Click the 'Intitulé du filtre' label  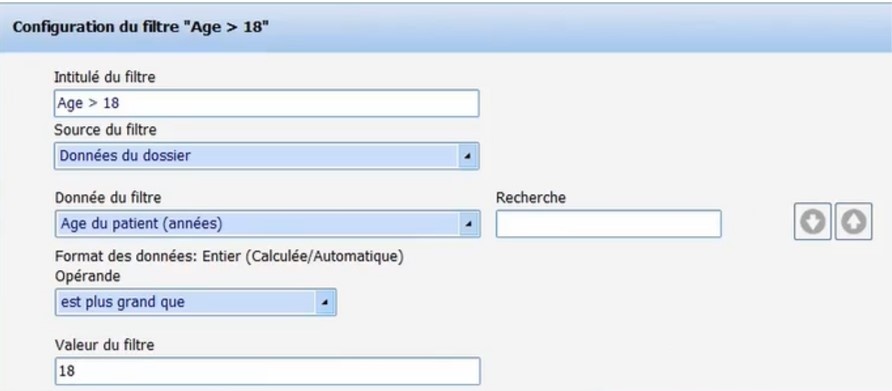[x=105, y=77]
